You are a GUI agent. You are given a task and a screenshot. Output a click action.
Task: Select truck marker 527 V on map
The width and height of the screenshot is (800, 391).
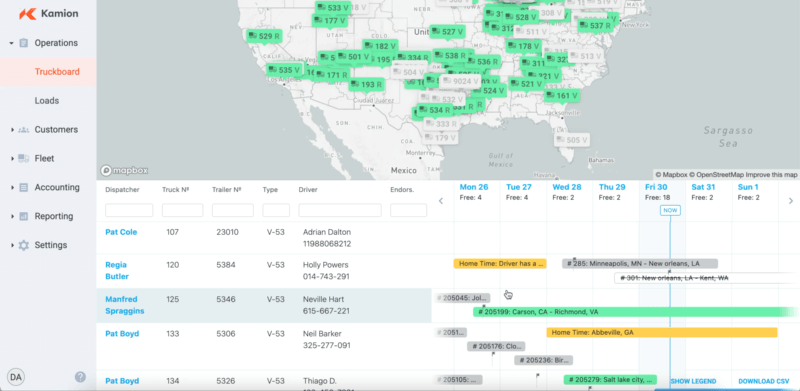(x=447, y=32)
